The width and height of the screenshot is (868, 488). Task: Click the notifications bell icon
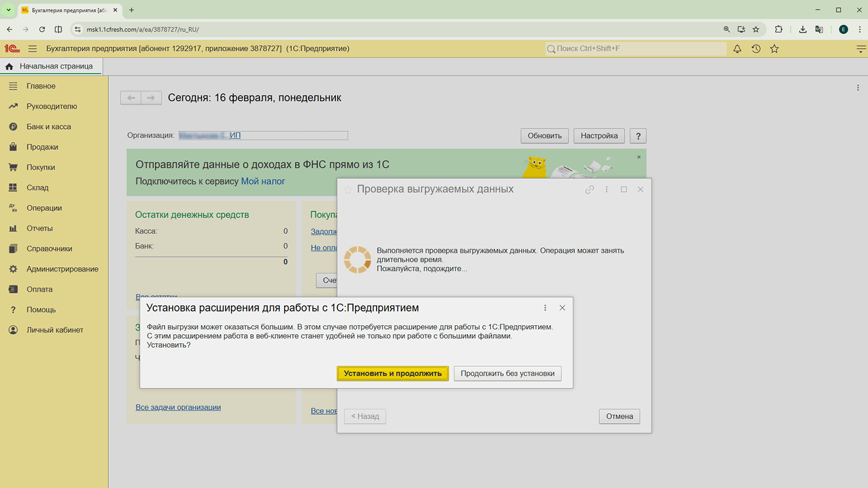coord(737,49)
